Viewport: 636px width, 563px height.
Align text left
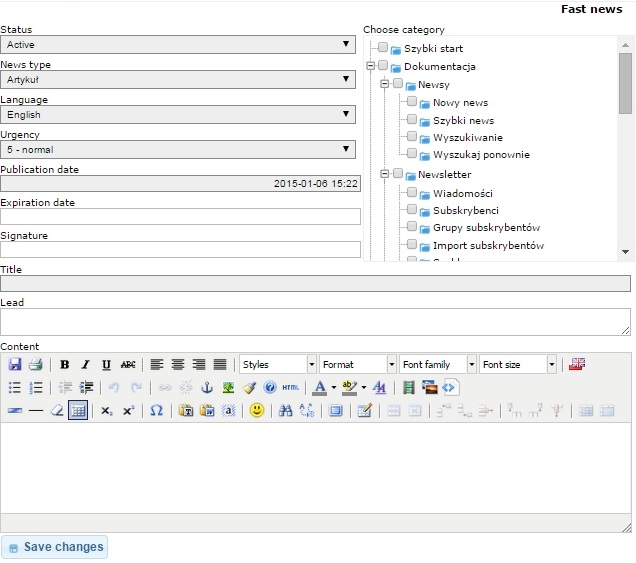[157, 365]
